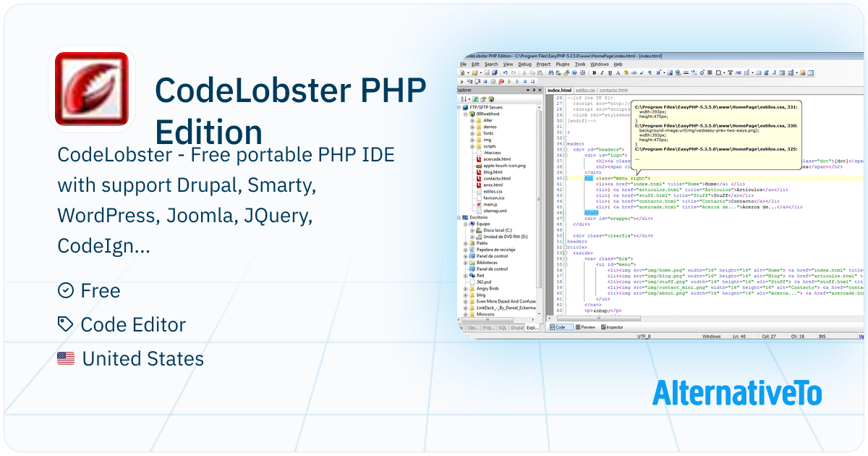868x456 pixels.
Task: Expand the Aller folder
Action: (472, 120)
